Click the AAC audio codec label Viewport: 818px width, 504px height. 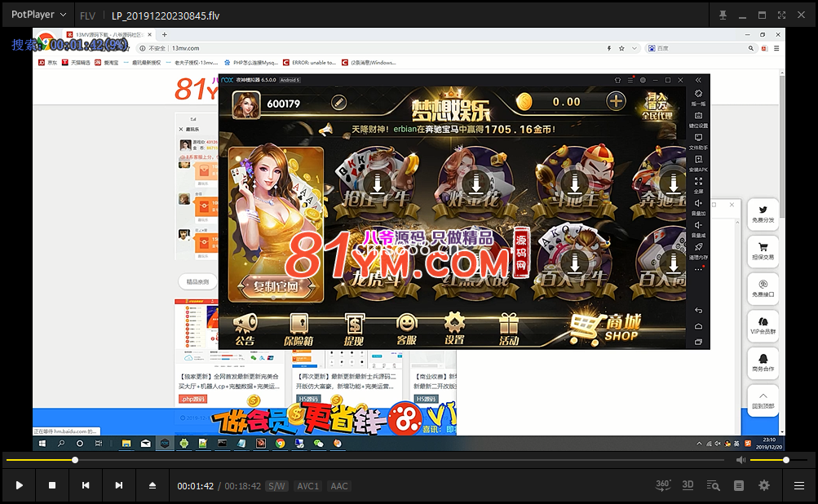click(339, 486)
